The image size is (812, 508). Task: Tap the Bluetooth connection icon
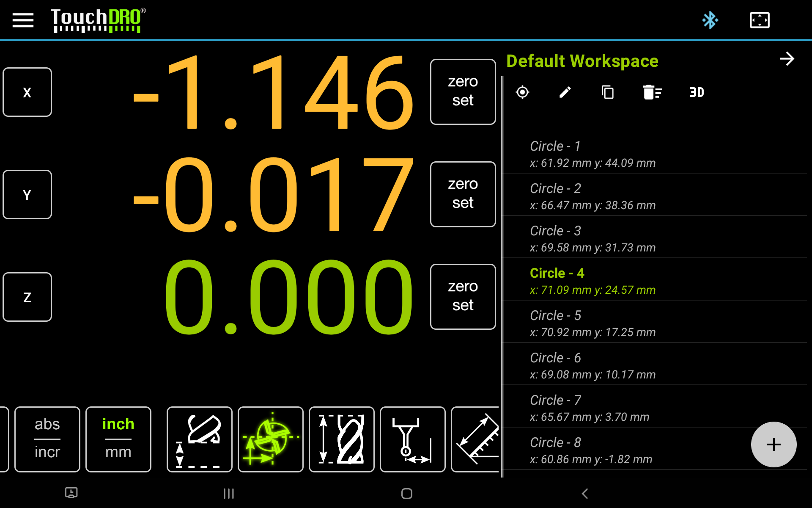pos(710,20)
